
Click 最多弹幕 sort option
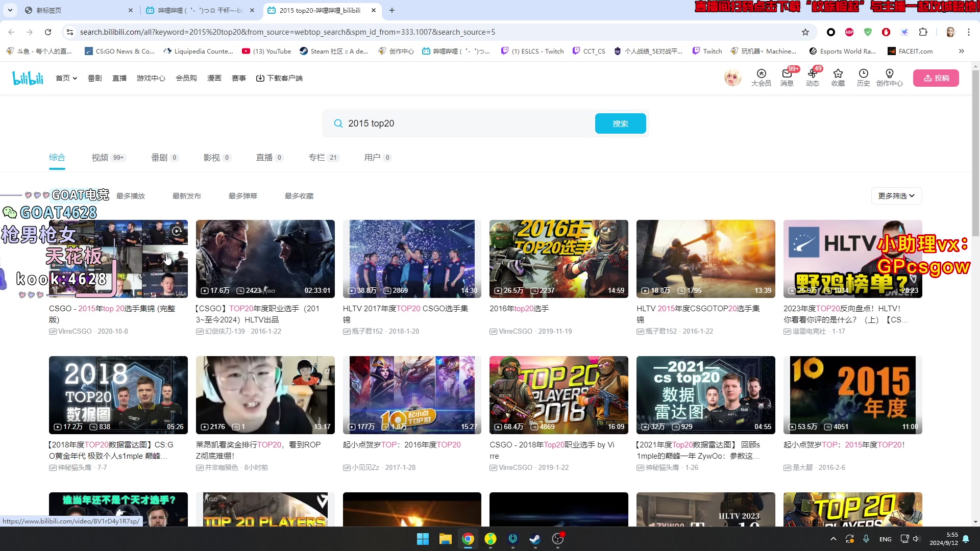(x=242, y=196)
